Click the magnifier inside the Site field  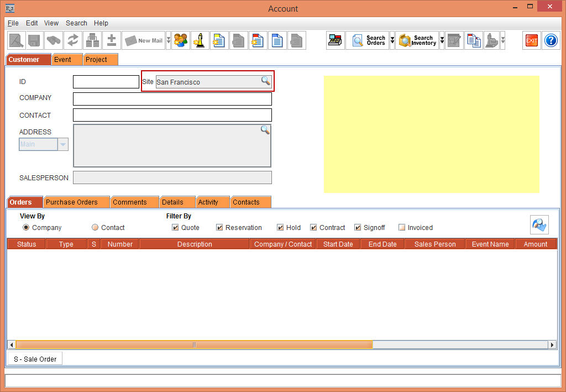tap(266, 81)
